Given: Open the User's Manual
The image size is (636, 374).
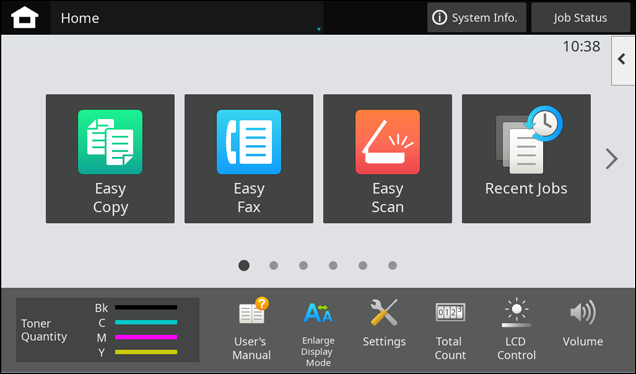Looking at the screenshot, I should click(x=251, y=329).
